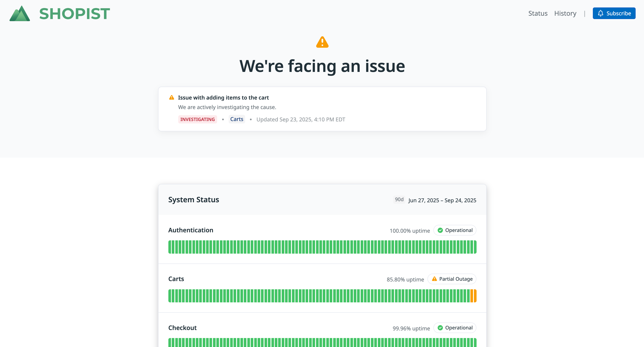Click the bell icon on the Subscribe button

601,13
